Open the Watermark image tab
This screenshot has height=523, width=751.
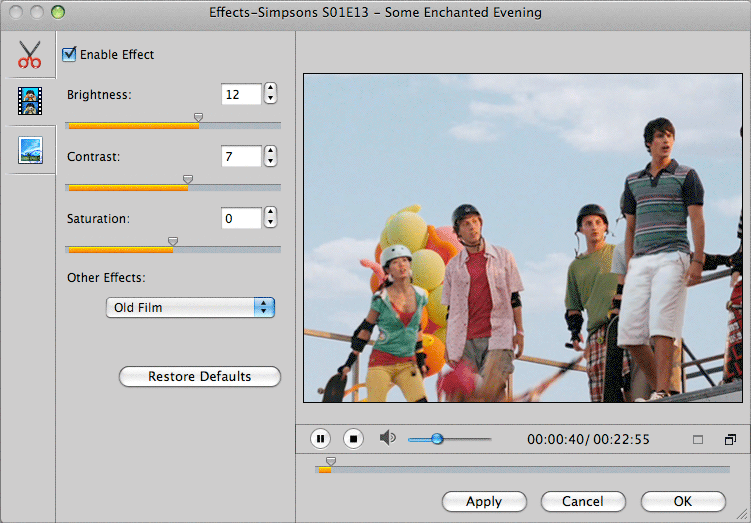[30, 150]
